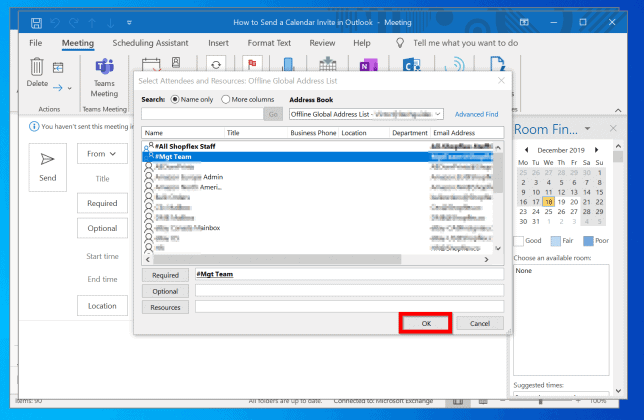Click the address list horizontal scrollbar
Image resolution: width=644 pixels, height=420 pixels.
point(277,259)
